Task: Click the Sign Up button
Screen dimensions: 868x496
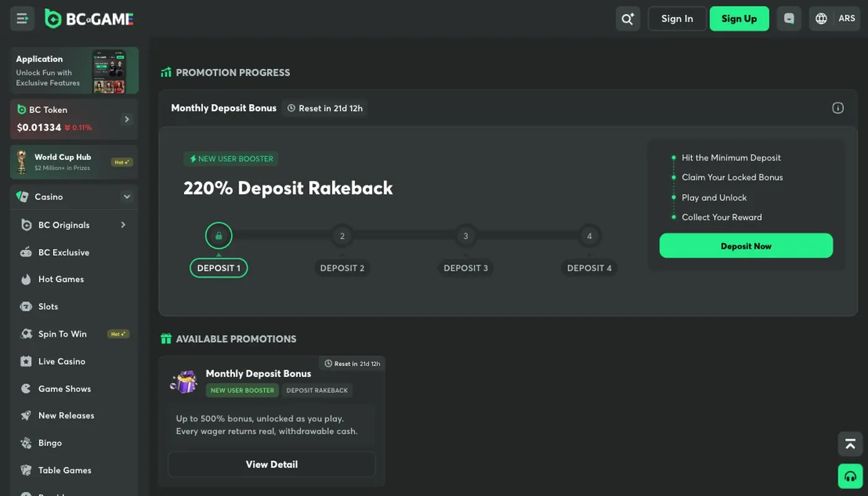Action: coord(739,19)
